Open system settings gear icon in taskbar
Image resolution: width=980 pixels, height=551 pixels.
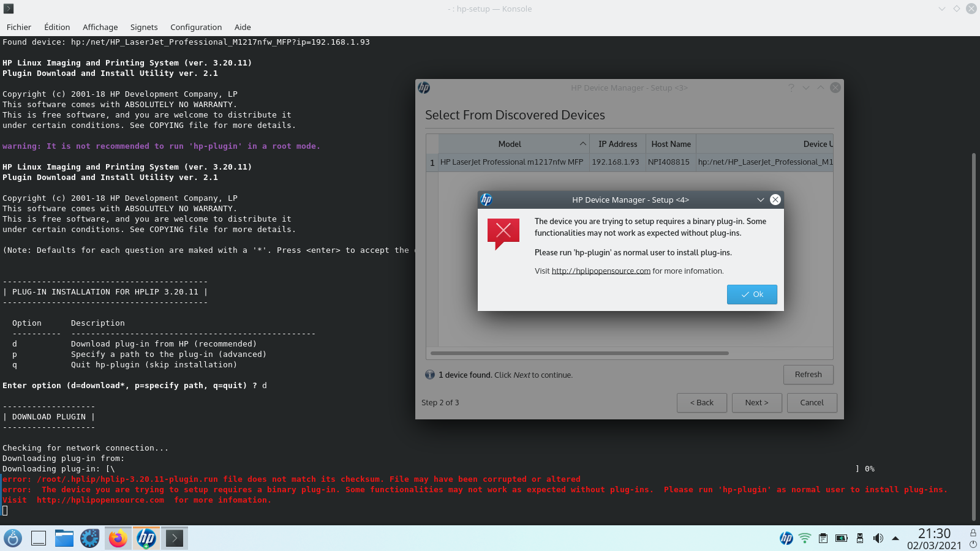tap(90, 538)
